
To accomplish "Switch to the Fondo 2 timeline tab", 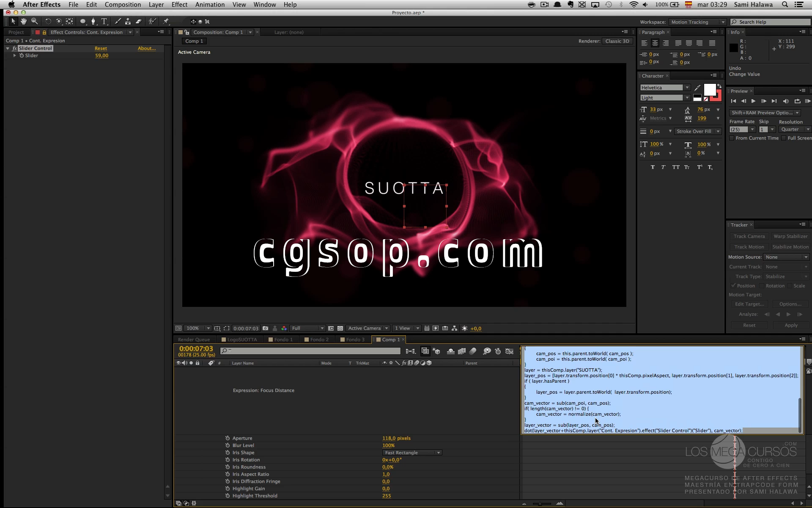I will (319, 340).
